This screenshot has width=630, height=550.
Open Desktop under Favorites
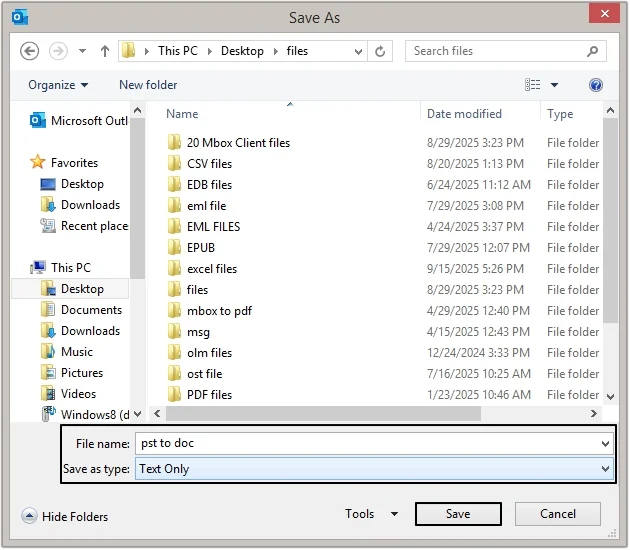72,184
